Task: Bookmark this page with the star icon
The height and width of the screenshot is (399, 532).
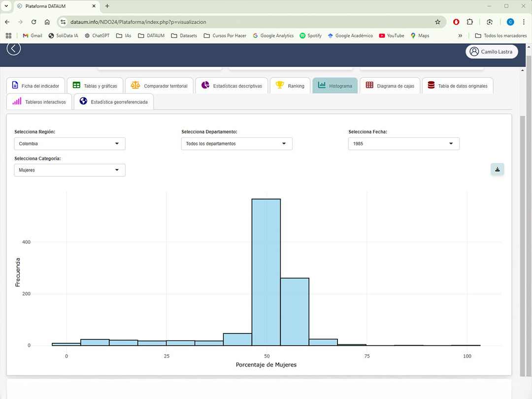Action: [x=437, y=22]
